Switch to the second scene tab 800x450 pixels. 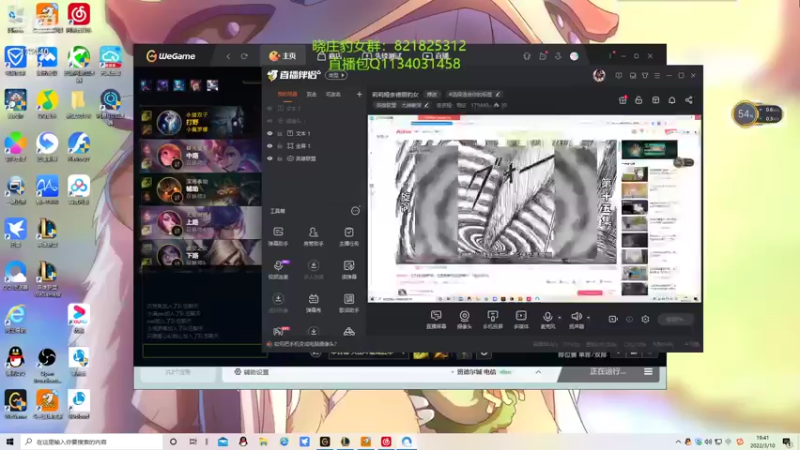pos(311,94)
